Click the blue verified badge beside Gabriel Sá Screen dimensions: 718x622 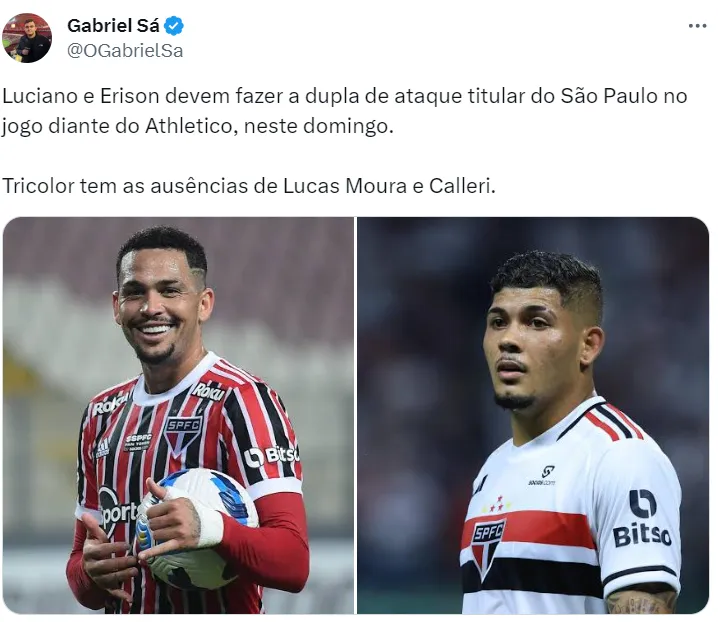174,26
